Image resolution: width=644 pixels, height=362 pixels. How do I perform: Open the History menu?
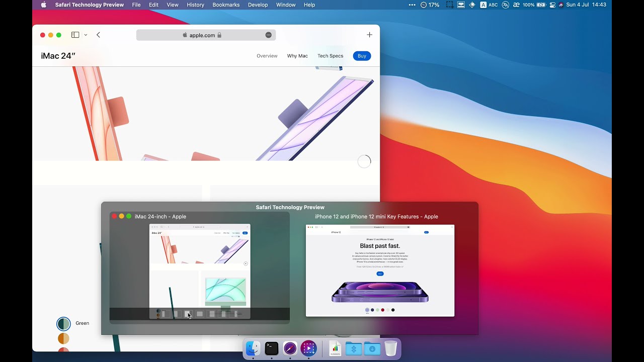click(x=195, y=5)
